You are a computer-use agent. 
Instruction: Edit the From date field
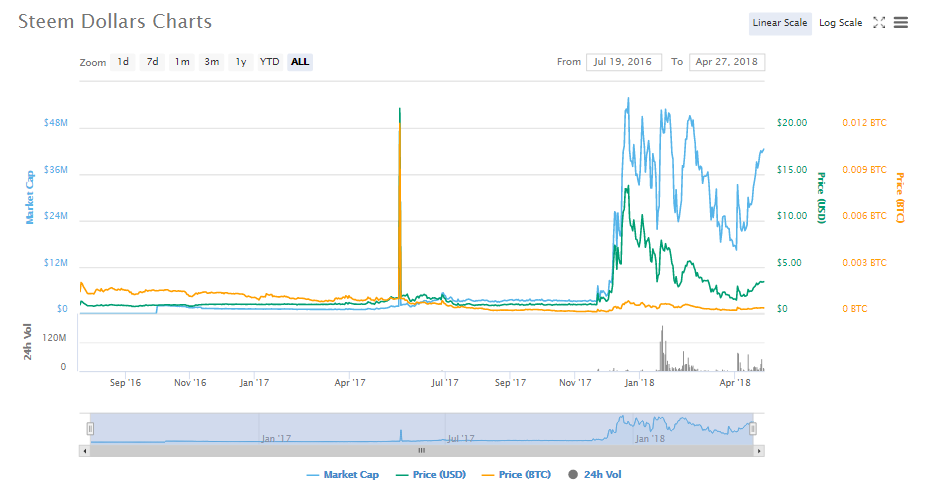pyautogui.click(x=624, y=62)
